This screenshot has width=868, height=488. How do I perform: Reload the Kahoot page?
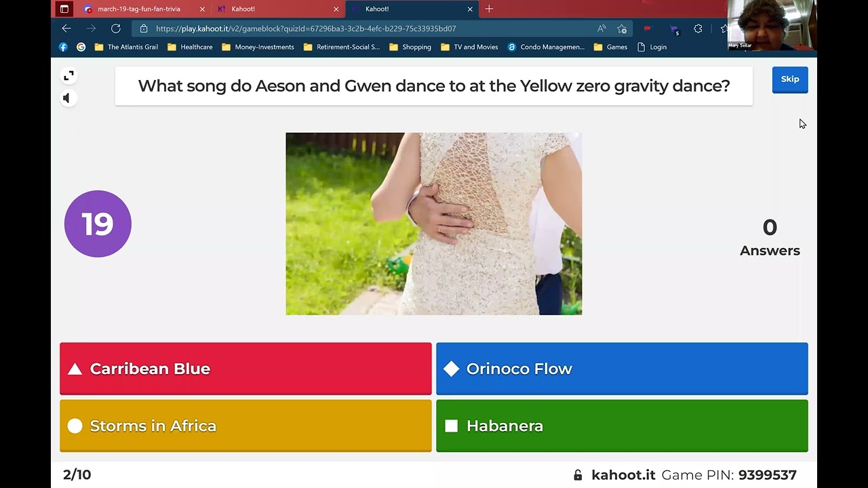[x=116, y=28]
